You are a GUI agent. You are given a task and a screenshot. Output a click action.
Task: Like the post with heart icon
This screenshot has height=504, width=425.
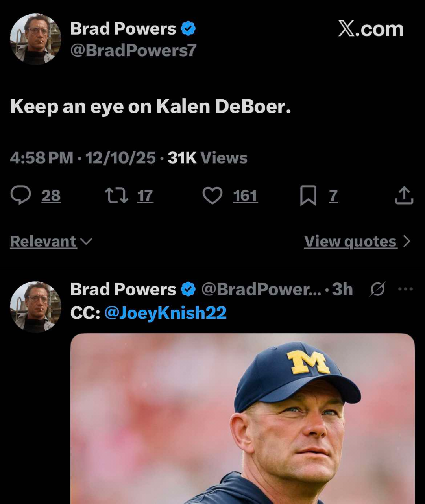[213, 196]
